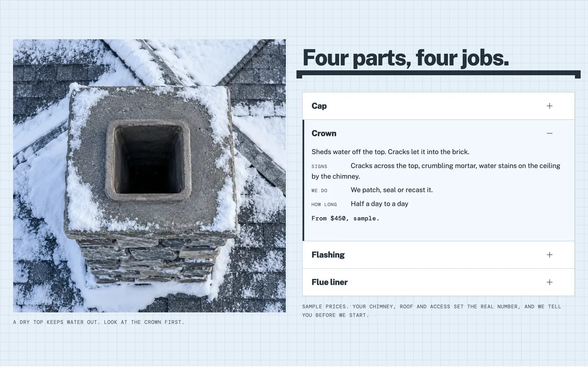Screen dimensions: 588x368
Task: Expand the Flashing section plus icon
Action: [550, 255]
